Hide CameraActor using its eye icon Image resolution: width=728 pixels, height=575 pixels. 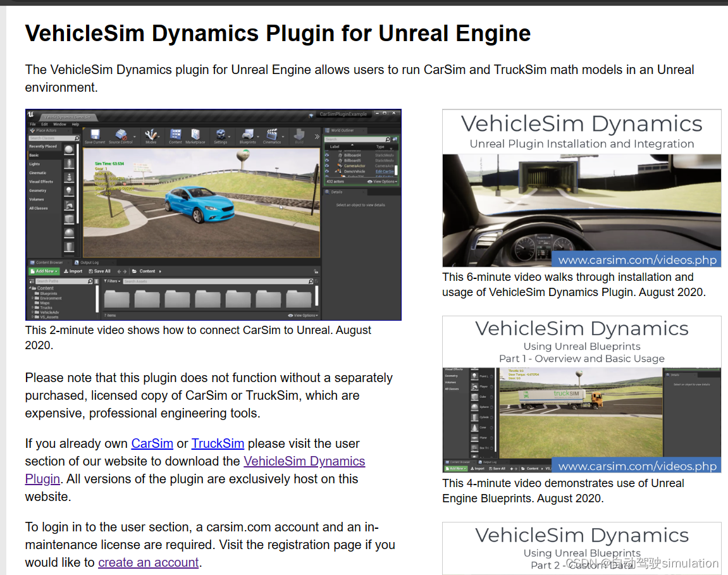point(327,166)
